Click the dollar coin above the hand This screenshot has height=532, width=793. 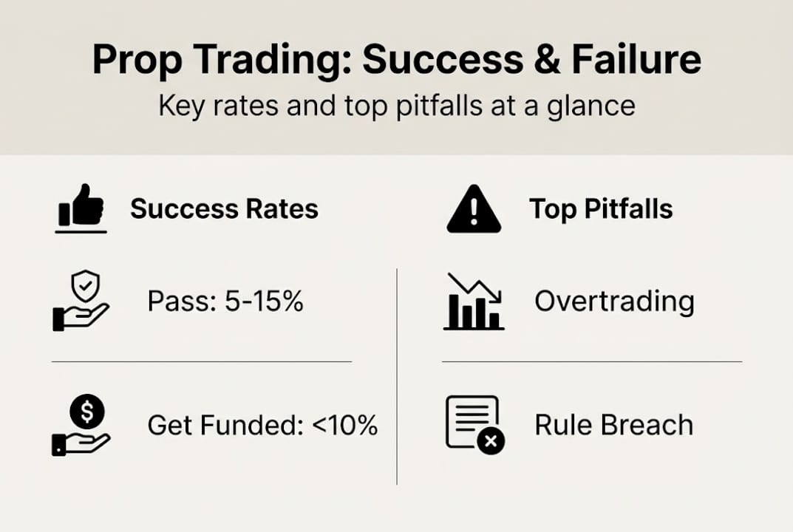click(x=86, y=412)
